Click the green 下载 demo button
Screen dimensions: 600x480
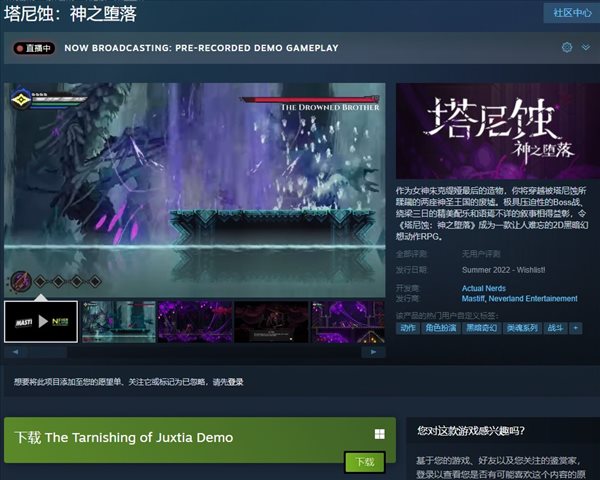(365, 462)
